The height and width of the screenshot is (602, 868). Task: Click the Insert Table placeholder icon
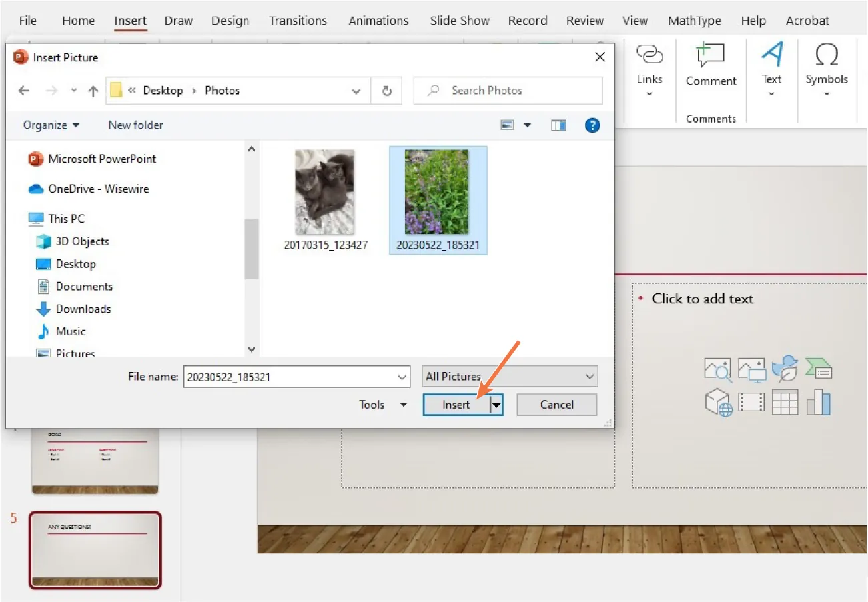(x=785, y=402)
